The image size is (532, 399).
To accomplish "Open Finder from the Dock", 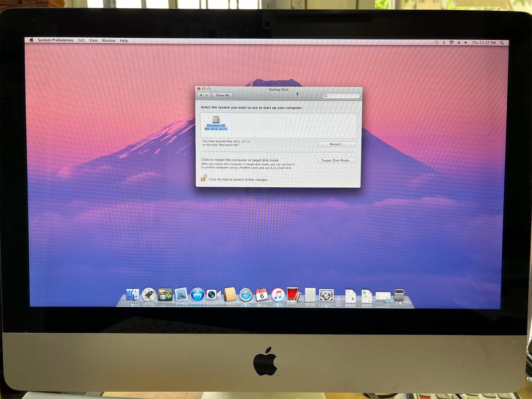I will [x=132, y=294].
